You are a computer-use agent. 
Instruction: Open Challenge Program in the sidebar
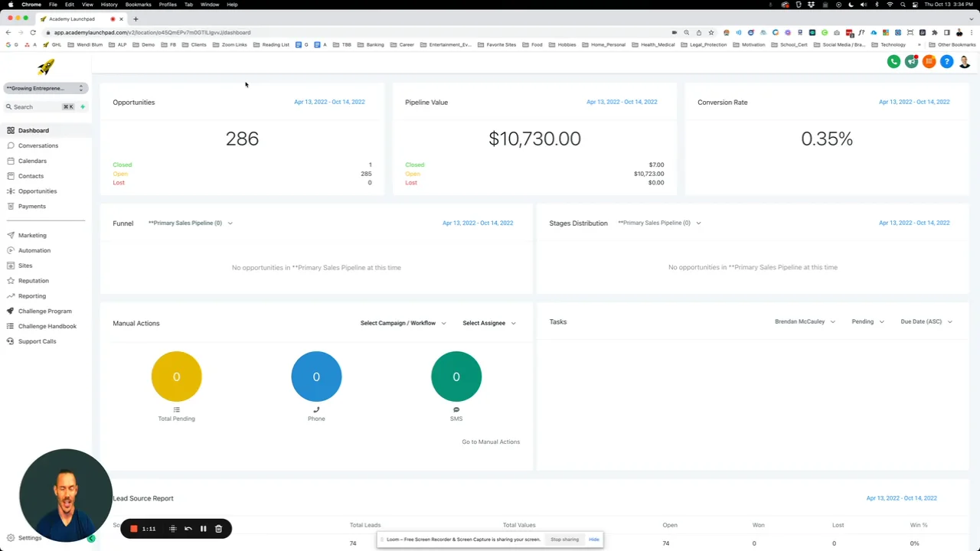[44, 311]
